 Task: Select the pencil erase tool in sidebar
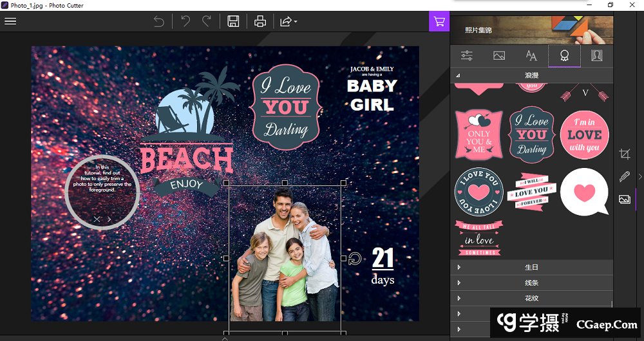click(x=624, y=176)
